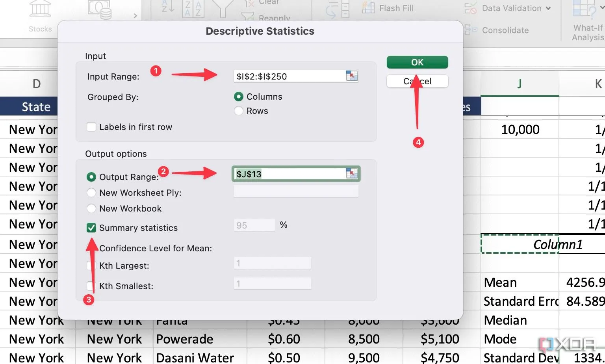Click the Input Range cell selector icon
The height and width of the screenshot is (364, 605).
351,76
